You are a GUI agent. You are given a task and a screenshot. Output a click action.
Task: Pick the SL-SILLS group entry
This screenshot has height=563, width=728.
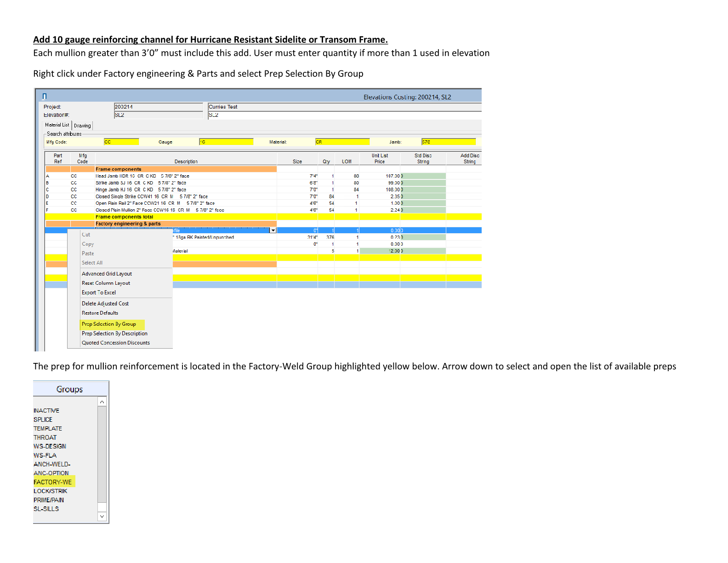click(46, 509)
